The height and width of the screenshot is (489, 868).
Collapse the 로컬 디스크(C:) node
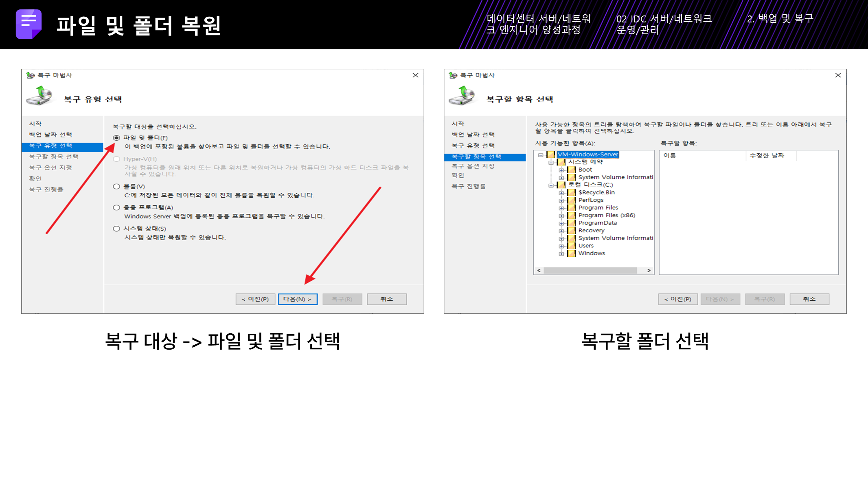tap(550, 185)
